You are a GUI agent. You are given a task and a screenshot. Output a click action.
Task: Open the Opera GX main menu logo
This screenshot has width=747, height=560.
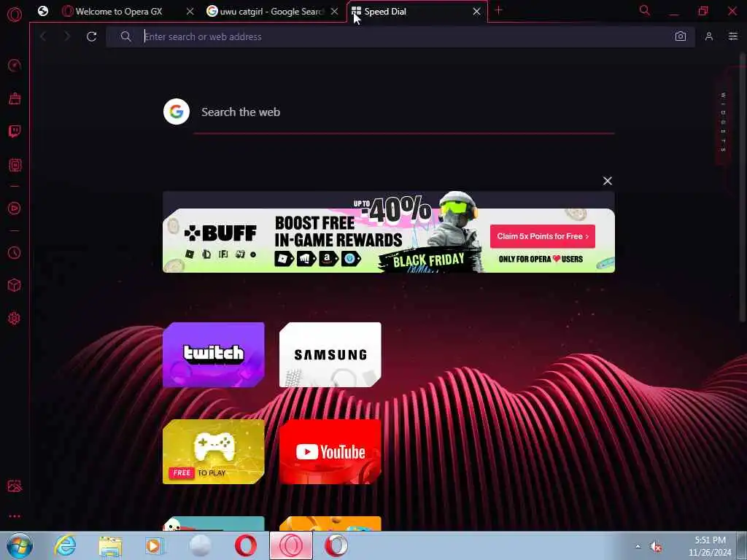pos(15,15)
